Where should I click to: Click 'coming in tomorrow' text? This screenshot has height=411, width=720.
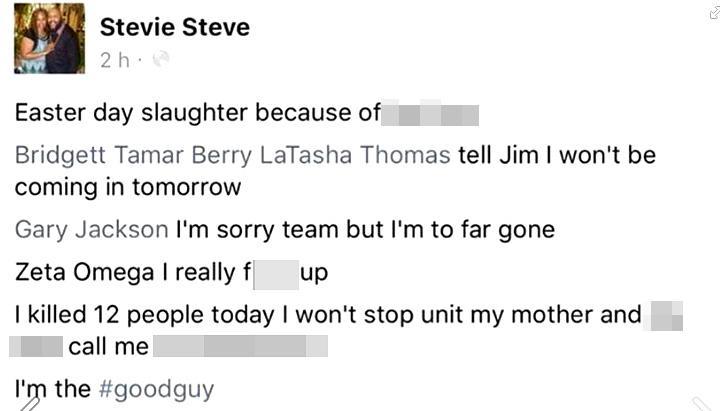tap(128, 187)
